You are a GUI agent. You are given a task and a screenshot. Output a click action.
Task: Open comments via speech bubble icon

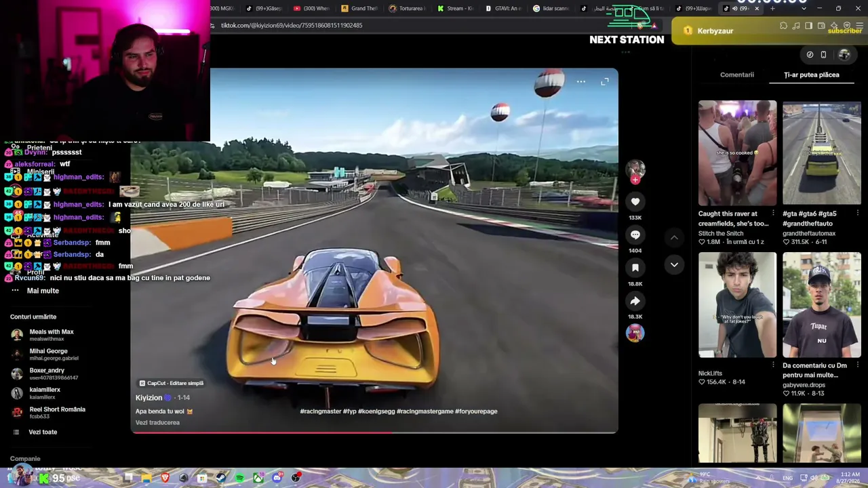[x=635, y=235]
